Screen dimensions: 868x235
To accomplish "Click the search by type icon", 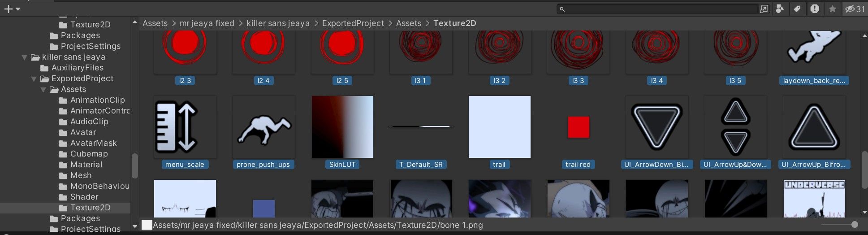I will pyautogui.click(x=780, y=9).
